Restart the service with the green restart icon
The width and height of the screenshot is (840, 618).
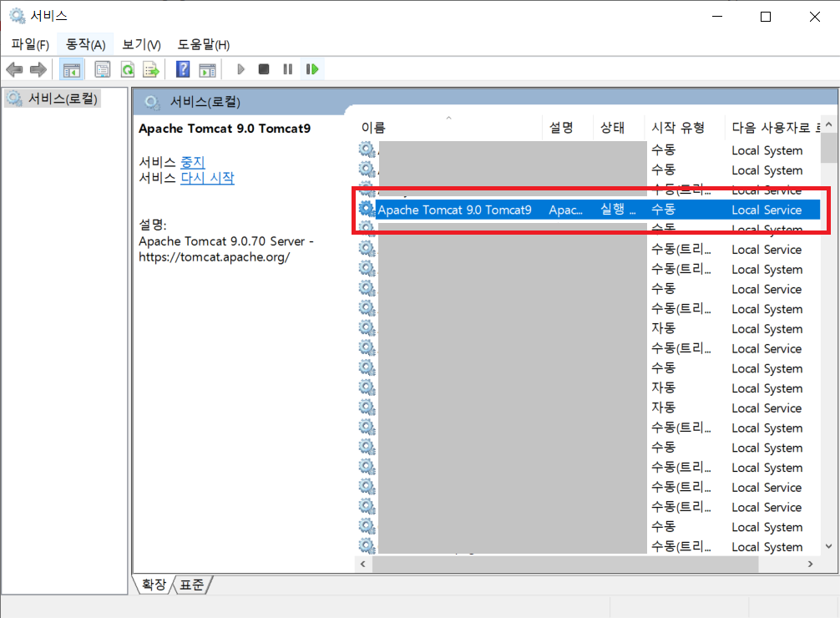tap(312, 69)
